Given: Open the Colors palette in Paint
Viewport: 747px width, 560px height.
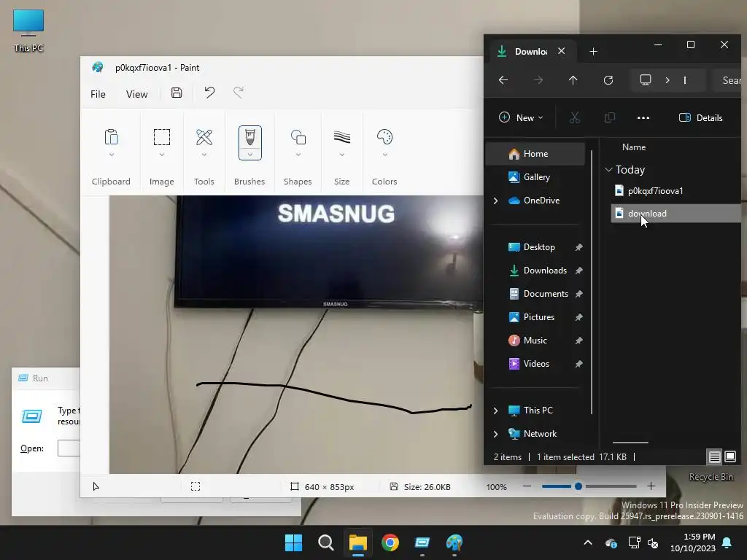Looking at the screenshot, I should tap(384, 137).
